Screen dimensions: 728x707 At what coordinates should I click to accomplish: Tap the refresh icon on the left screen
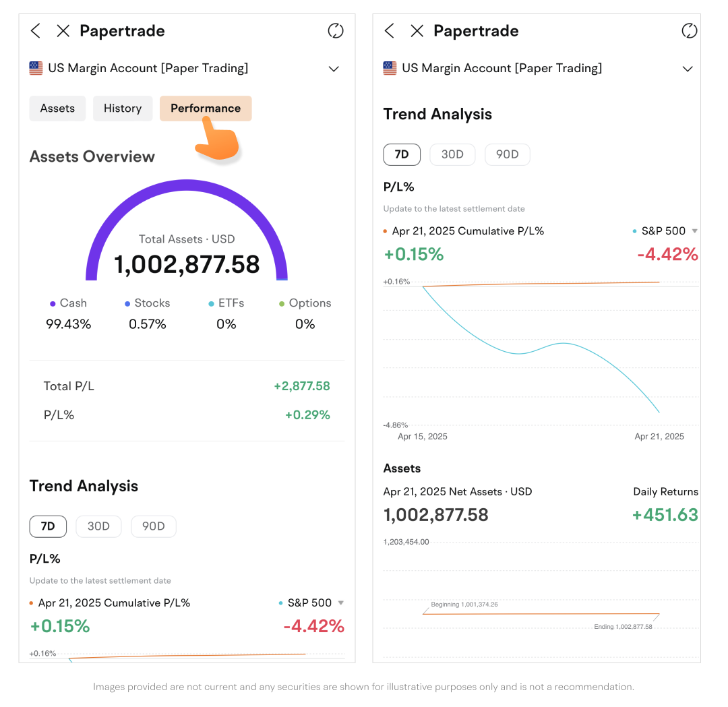[335, 31]
